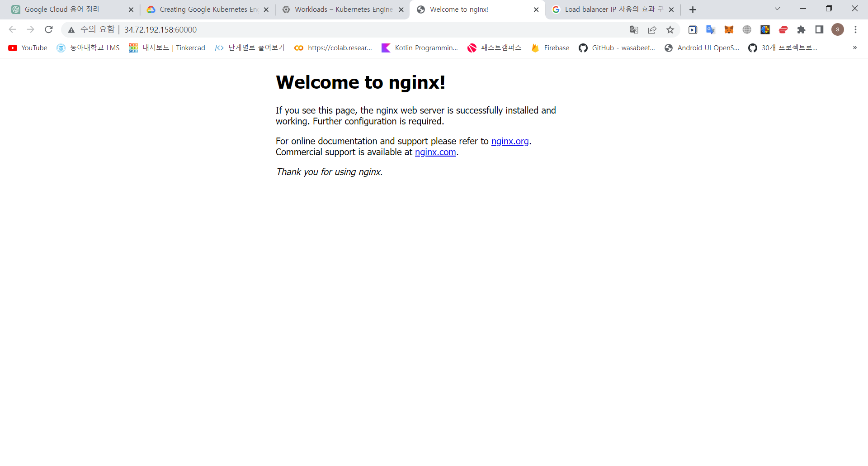Open the Firebase bookmark

550,48
